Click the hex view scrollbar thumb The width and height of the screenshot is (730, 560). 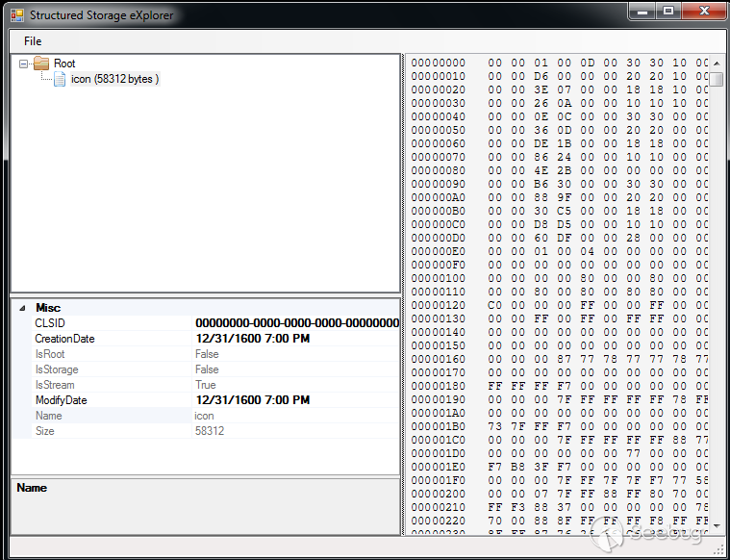716,79
